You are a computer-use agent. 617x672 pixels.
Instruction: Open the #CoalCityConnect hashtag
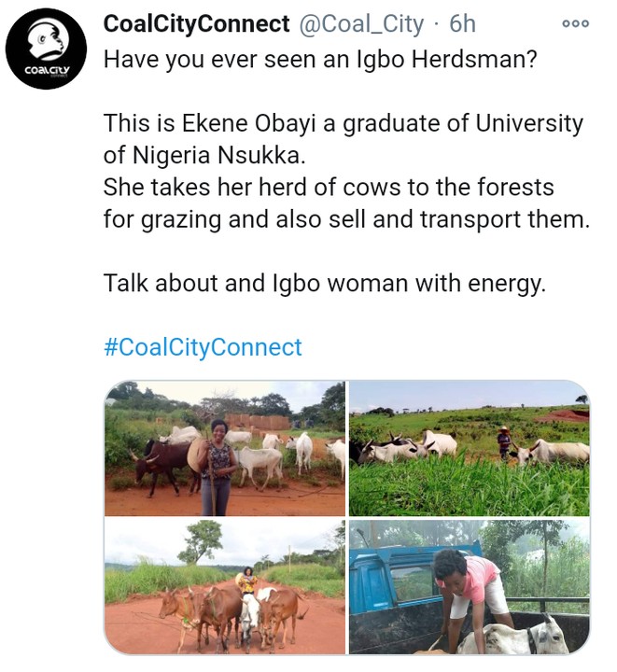point(203,348)
